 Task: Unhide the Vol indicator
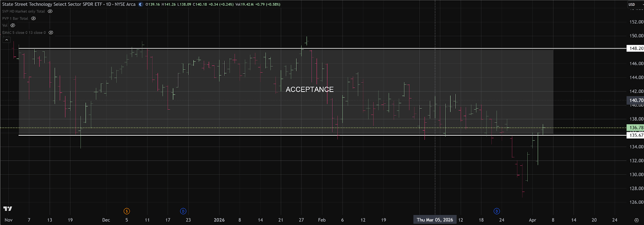[13, 25]
